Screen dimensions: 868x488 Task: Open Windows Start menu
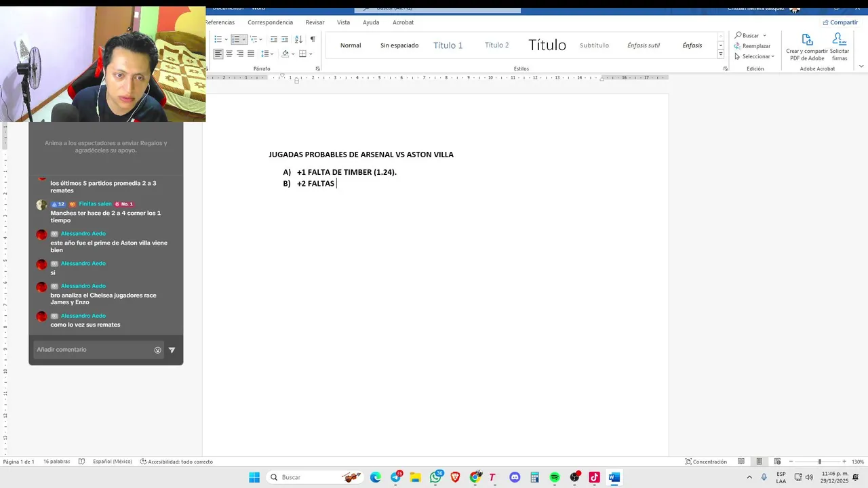254,477
